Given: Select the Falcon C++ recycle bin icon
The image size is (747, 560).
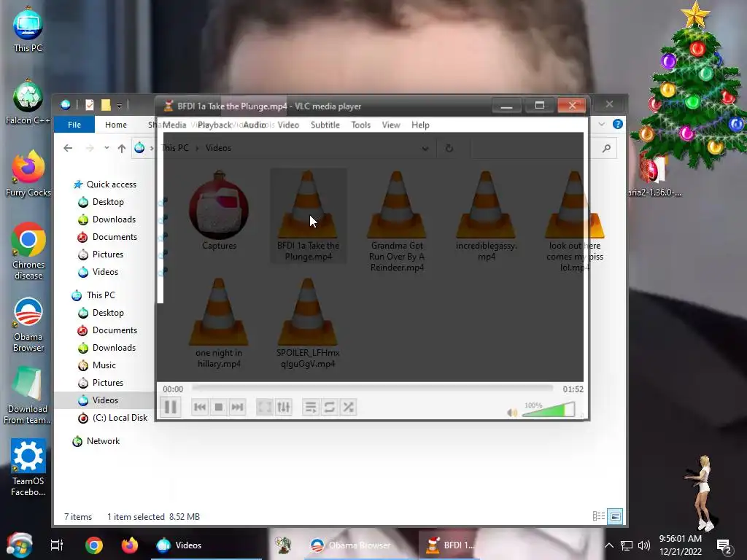Looking at the screenshot, I should (x=28, y=102).
